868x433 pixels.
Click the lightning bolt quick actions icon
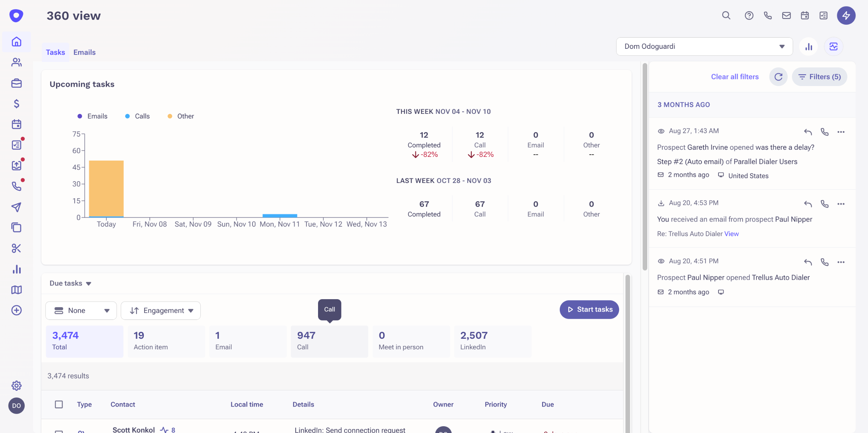(x=846, y=16)
